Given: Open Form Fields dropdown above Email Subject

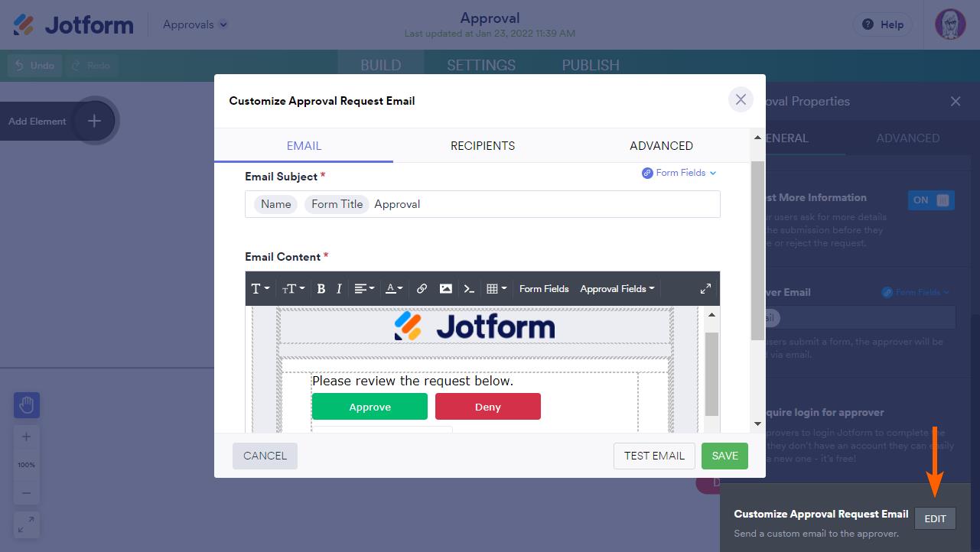Looking at the screenshot, I should [679, 173].
